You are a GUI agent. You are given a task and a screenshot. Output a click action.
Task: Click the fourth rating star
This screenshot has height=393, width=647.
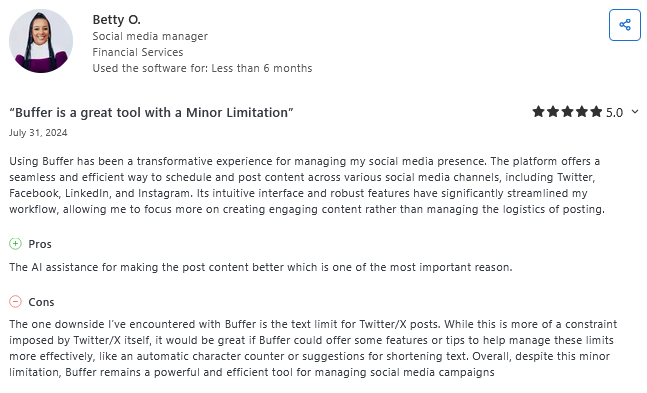[x=582, y=111]
